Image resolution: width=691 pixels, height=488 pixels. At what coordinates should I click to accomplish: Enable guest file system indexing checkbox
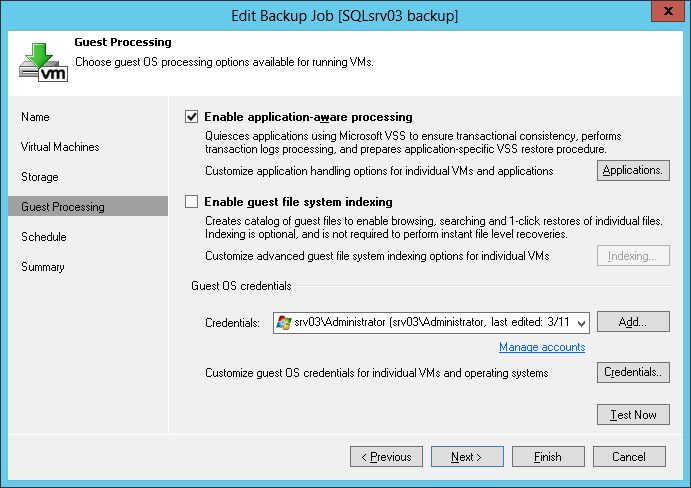pyautogui.click(x=192, y=202)
